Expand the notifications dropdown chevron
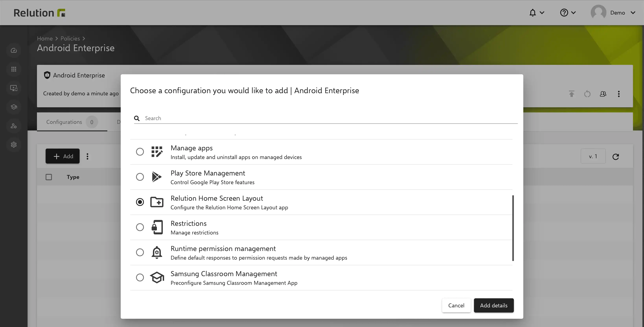This screenshot has width=644, height=327. [542, 13]
